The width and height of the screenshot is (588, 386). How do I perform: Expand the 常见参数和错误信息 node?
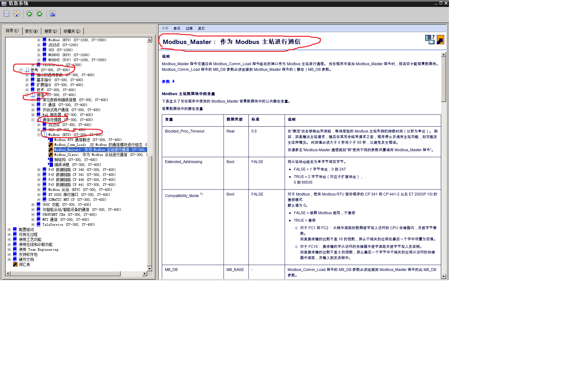click(33, 100)
